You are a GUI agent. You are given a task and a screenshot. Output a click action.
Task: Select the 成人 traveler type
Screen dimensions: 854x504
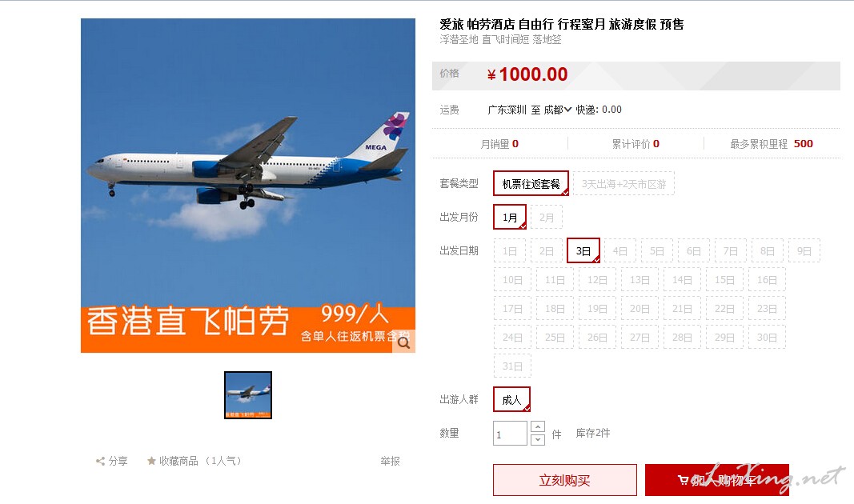pyautogui.click(x=511, y=399)
